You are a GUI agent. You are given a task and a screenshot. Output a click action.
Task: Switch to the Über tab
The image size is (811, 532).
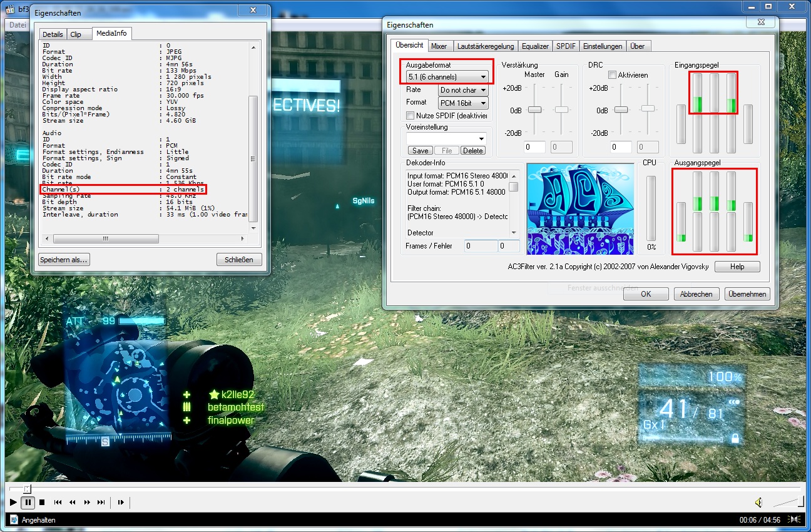[x=638, y=46]
